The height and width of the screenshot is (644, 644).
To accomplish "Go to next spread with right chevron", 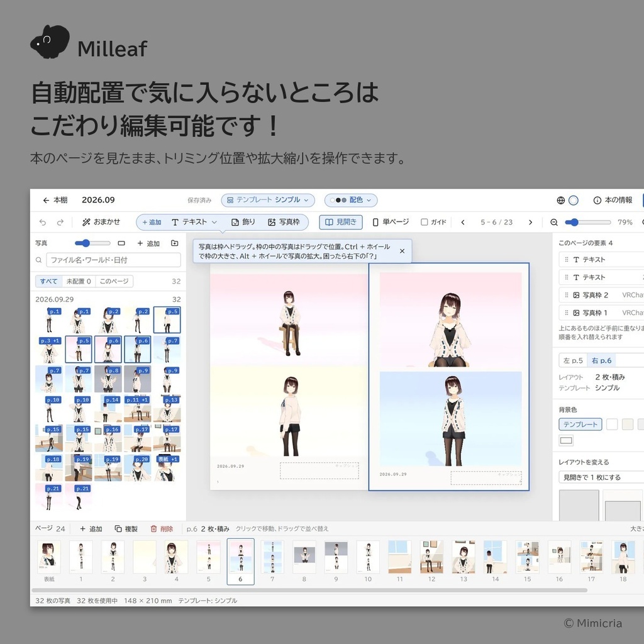I will click(530, 222).
